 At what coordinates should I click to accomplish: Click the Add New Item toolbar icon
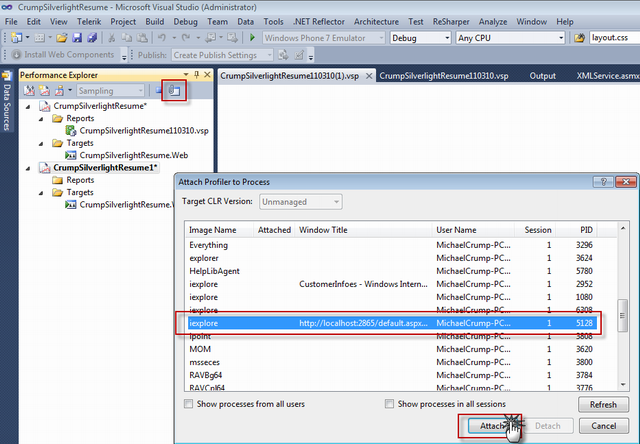40,38
